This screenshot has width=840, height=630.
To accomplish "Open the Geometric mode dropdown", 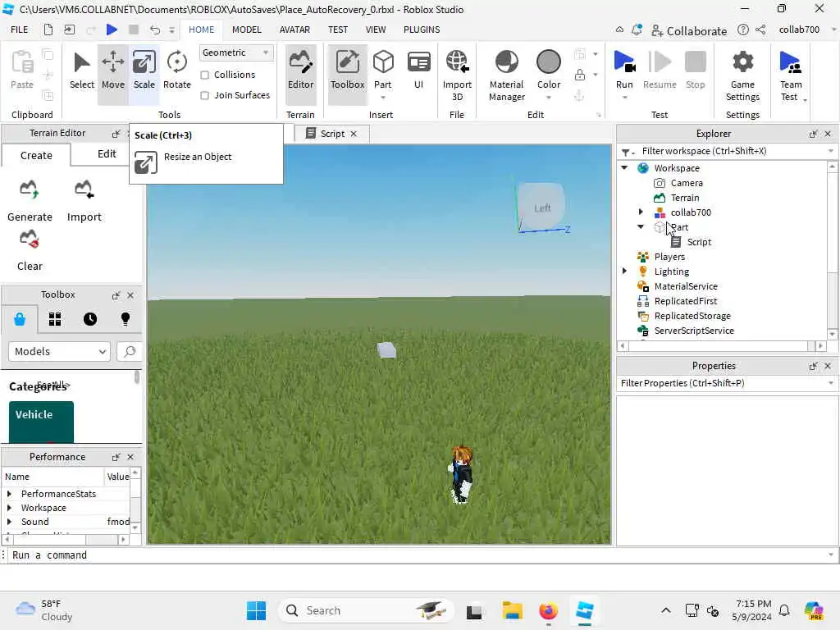I will [235, 52].
